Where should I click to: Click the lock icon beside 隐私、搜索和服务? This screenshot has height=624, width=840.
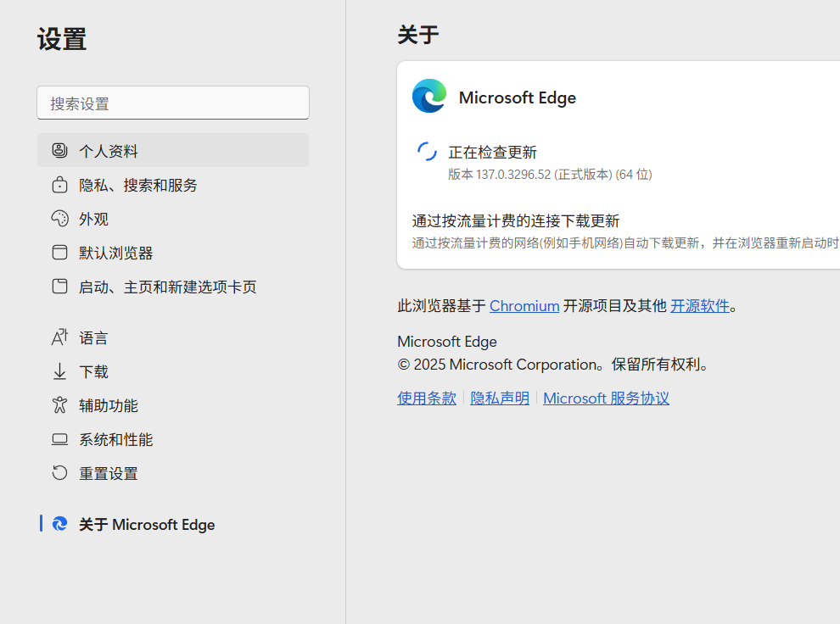click(59, 185)
